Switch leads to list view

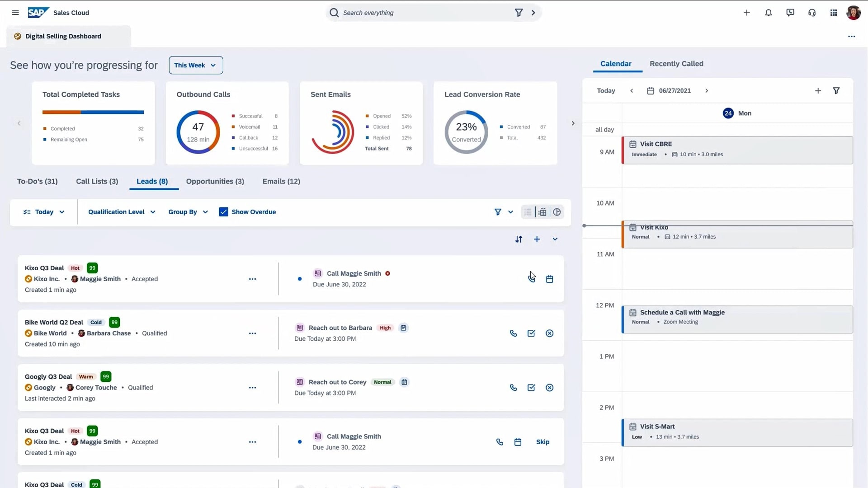pyautogui.click(x=528, y=212)
